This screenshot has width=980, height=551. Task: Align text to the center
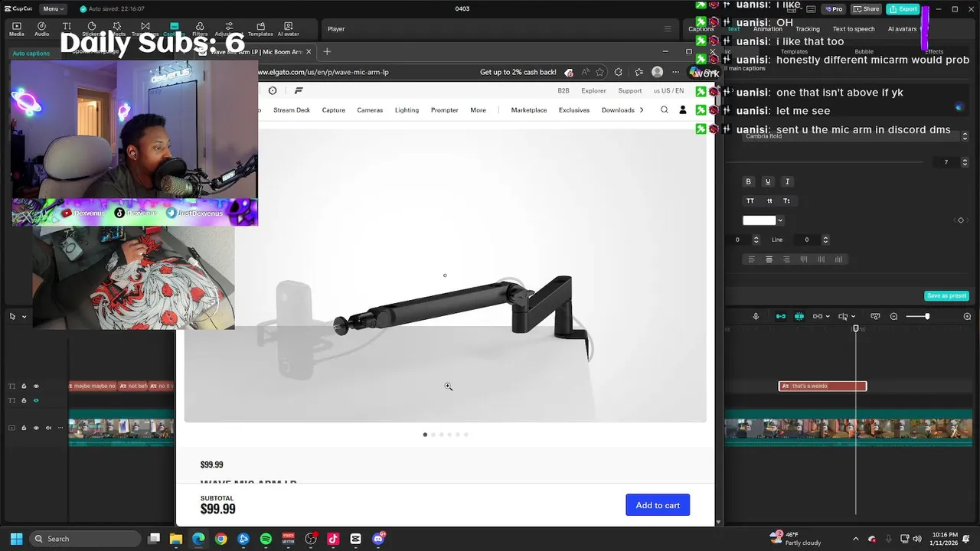tap(769, 259)
